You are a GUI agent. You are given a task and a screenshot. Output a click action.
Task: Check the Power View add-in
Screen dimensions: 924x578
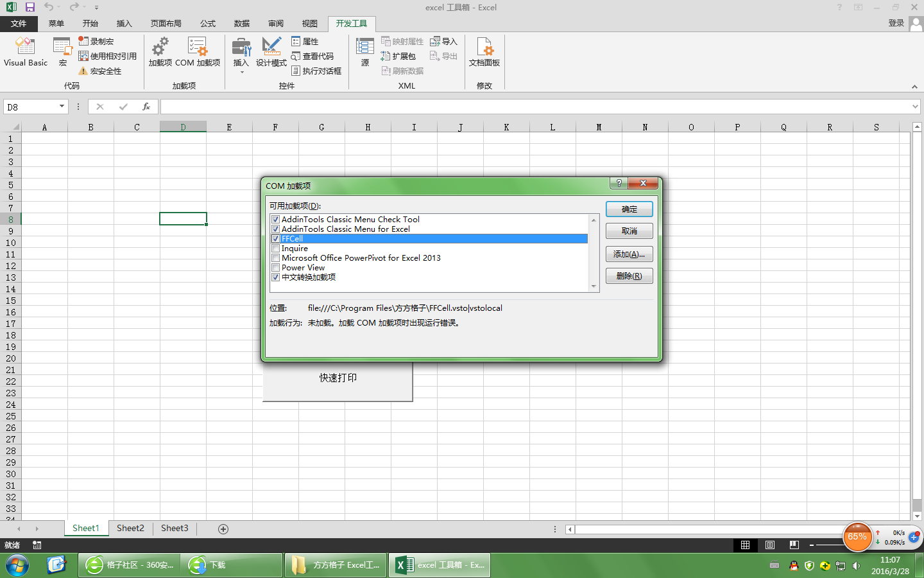(276, 268)
